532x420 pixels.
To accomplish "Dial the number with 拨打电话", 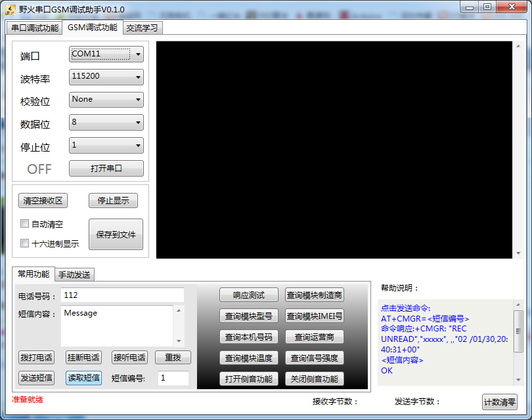I will (x=36, y=358).
